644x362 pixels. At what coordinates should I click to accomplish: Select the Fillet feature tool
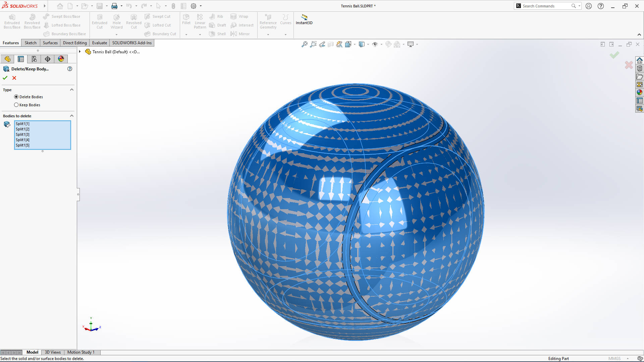point(186,19)
